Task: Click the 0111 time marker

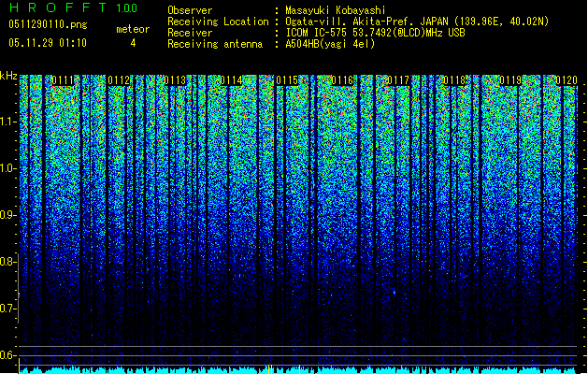Action: pyautogui.click(x=63, y=80)
